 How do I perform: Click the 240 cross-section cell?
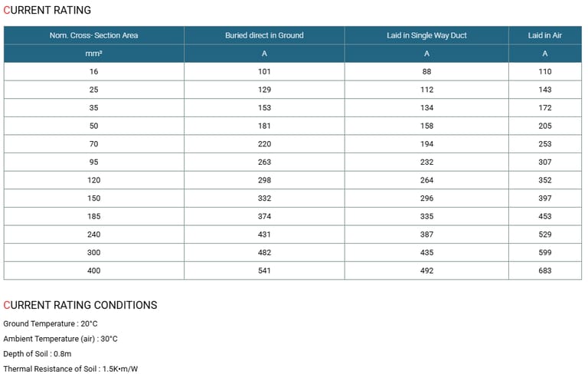94,234
